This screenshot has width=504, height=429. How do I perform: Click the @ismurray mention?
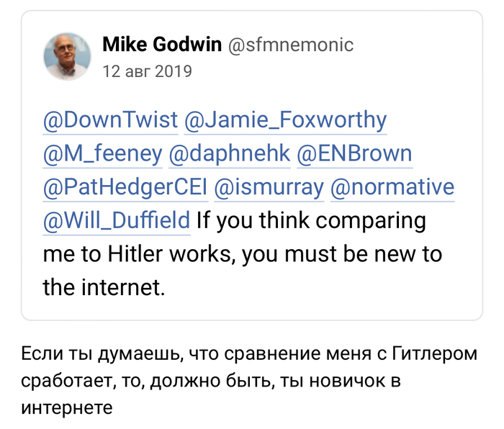(269, 187)
